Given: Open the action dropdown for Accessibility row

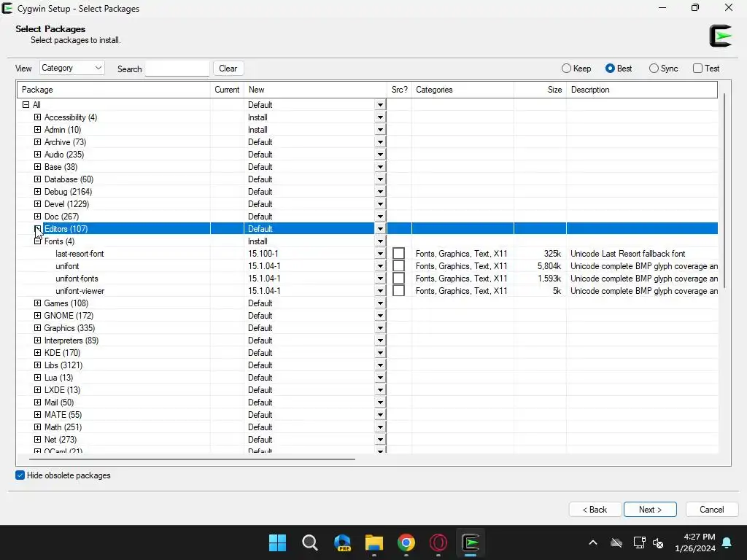Looking at the screenshot, I should click(x=380, y=117).
